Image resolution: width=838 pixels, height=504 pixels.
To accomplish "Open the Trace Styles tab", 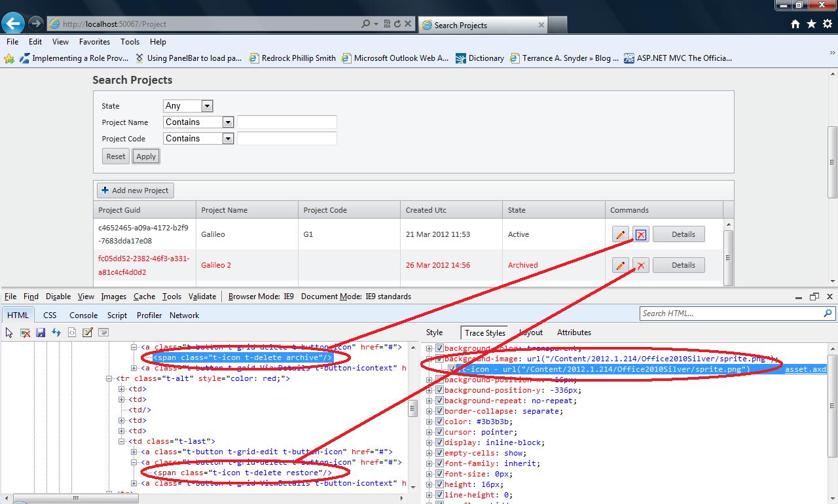I will [485, 333].
